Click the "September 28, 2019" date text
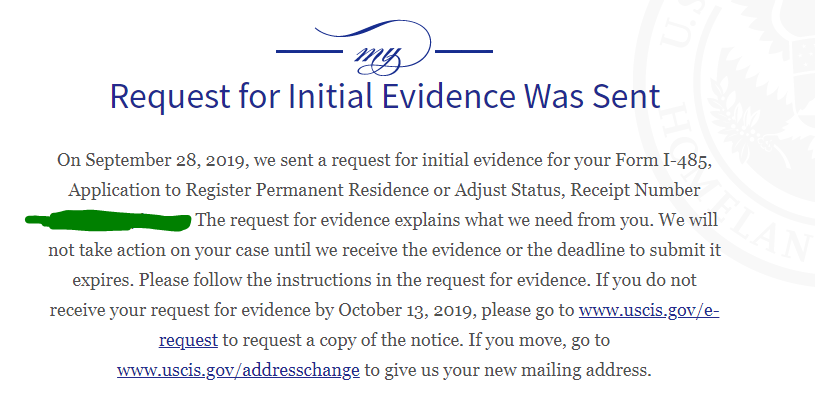Viewport: 815px width, 410px height. pos(165,160)
